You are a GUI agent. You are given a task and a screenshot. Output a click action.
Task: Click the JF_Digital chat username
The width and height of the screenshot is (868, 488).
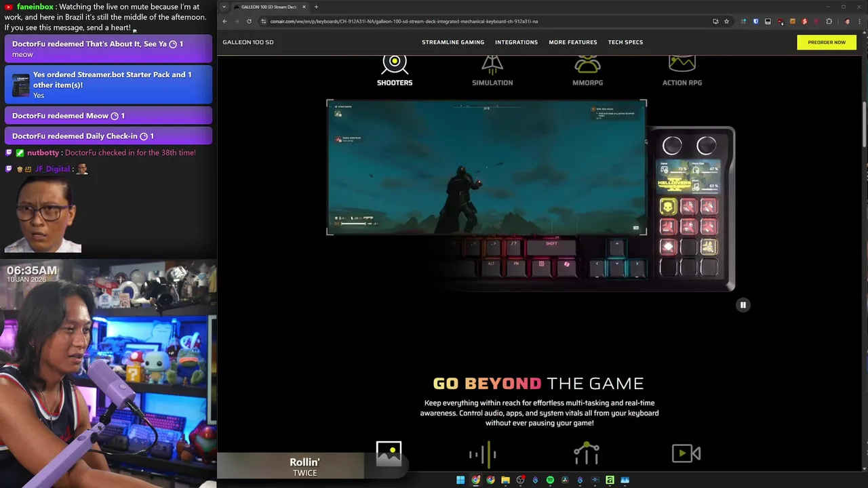coord(53,169)
